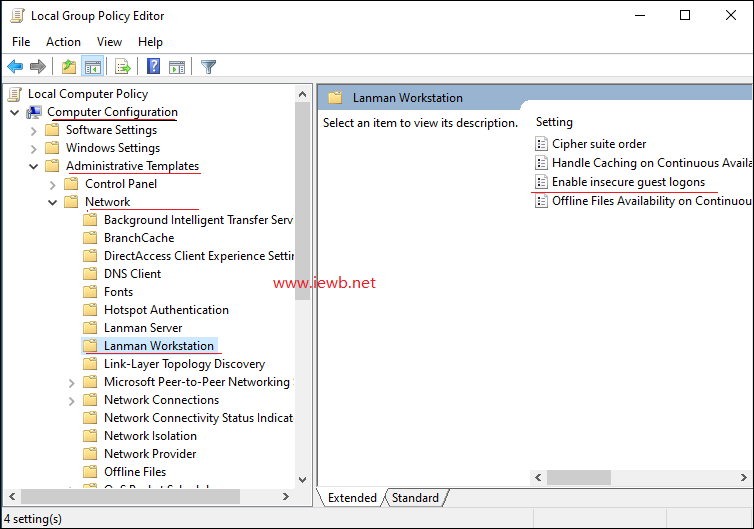Click the Back arrow toolbar icon
754x529 pixels.
(x=15, y=66)
